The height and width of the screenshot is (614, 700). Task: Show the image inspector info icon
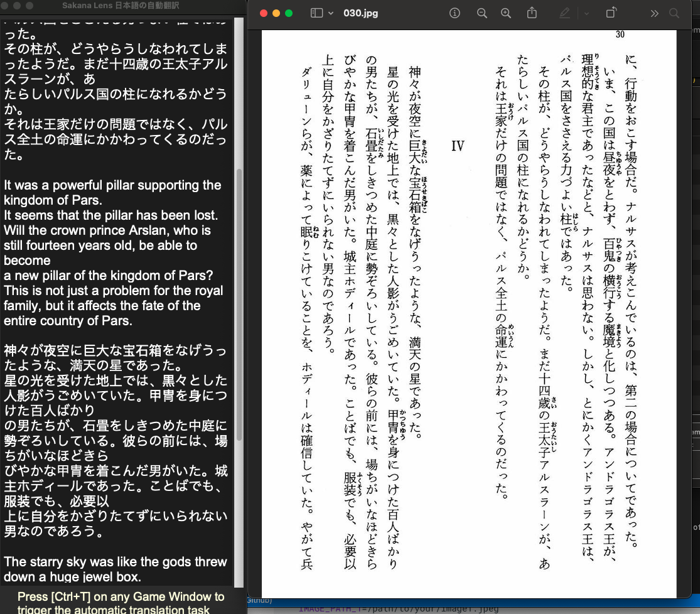[x=455, y=13]
